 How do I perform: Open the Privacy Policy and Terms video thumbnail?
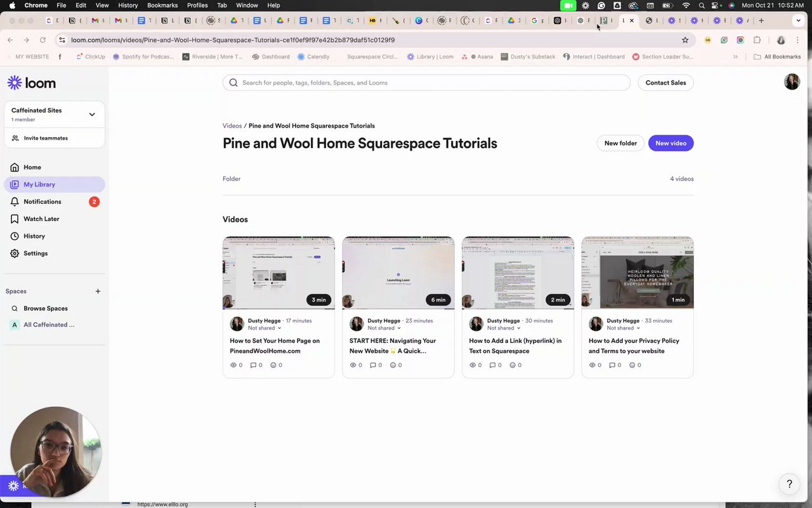638,273
